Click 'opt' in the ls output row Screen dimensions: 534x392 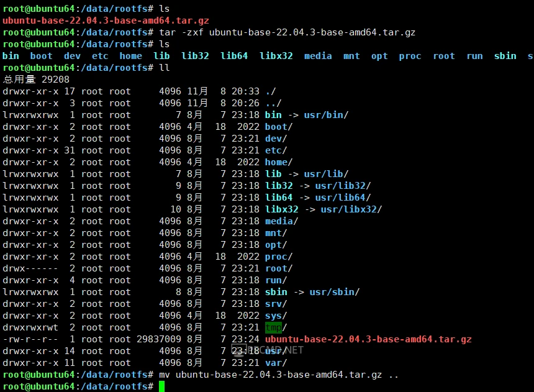(x=379, y=56)
